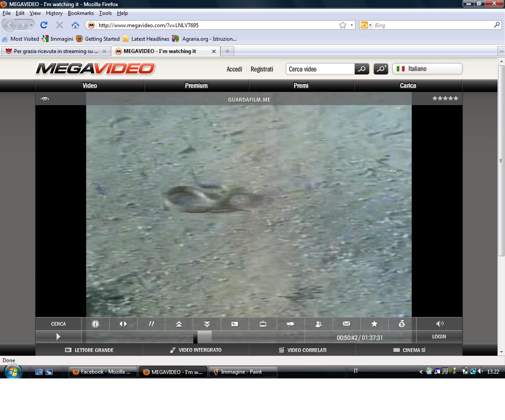Click the Cerca video search field
The width and height of the screenshot is (505, 420).
tap(320, 69)
